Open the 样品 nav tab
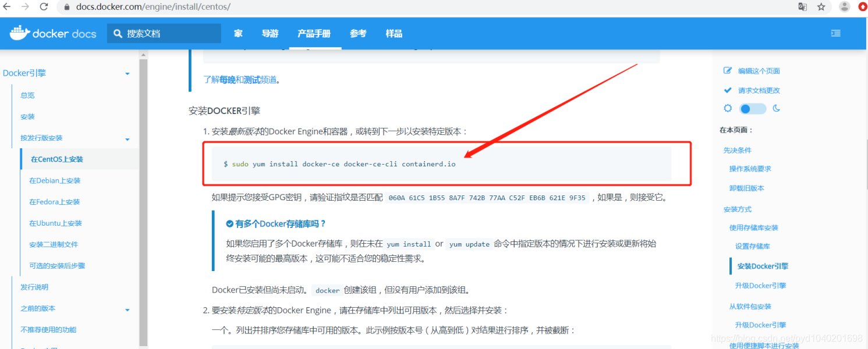Viewport: 868px width, 349px height. coord(394,34)
